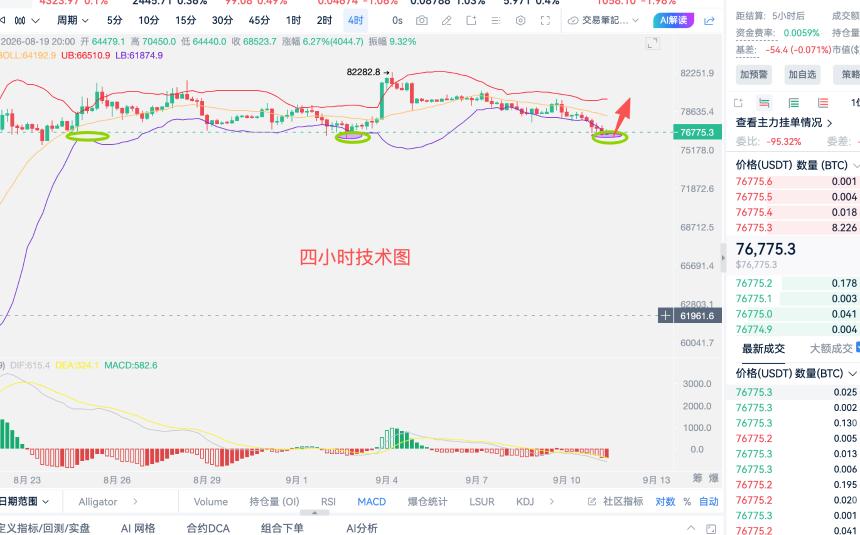Click the plus icon beside 61961.6

[665, 316]
